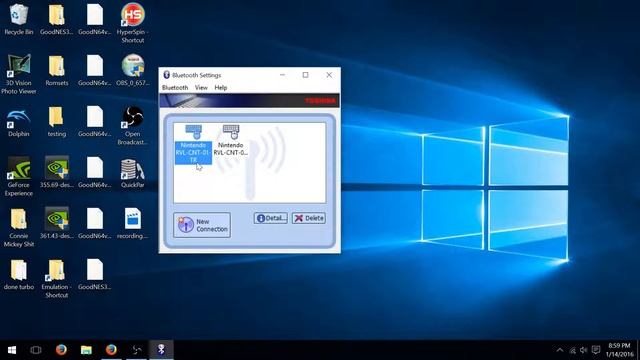Open the clock showing 8:59 PM
The height and width of the screenshot is (360, 640).
tap(620, 350)
